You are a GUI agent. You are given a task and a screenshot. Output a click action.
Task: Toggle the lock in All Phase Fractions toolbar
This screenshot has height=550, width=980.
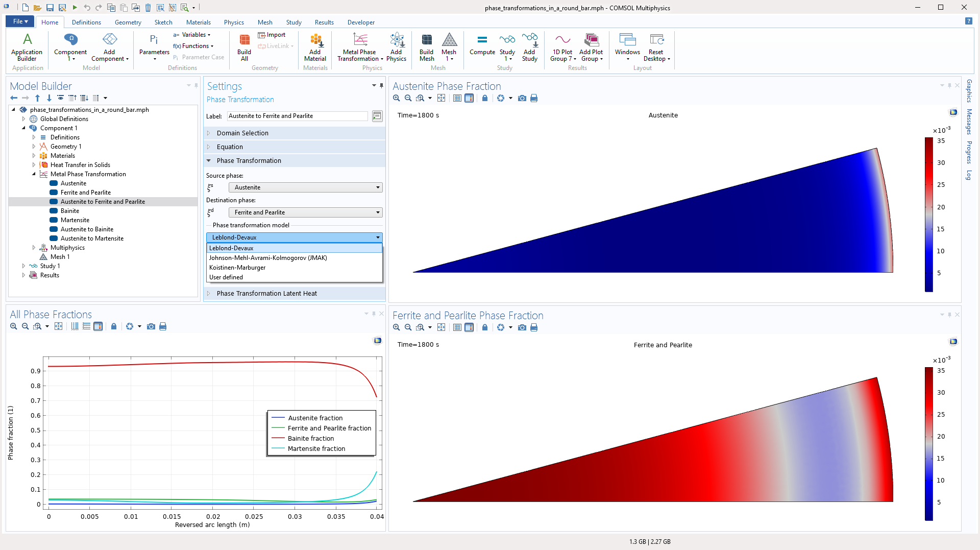click(x=114, y=326)
